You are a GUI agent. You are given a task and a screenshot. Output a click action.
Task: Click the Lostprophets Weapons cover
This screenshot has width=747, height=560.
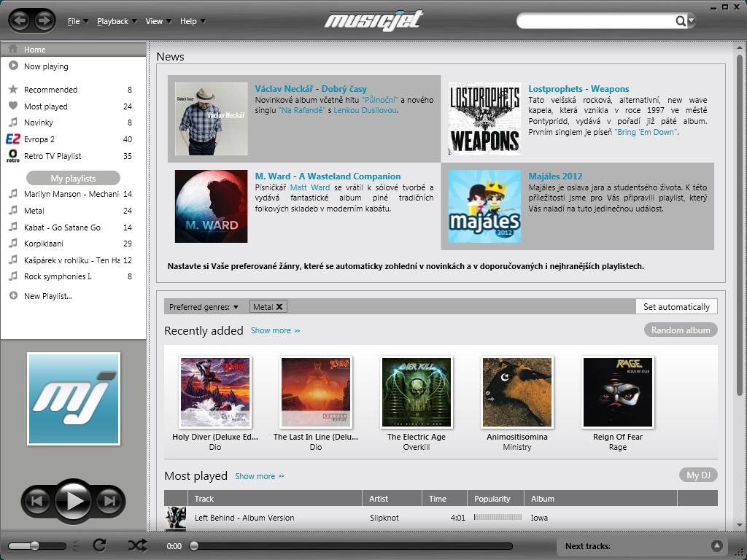484,119
